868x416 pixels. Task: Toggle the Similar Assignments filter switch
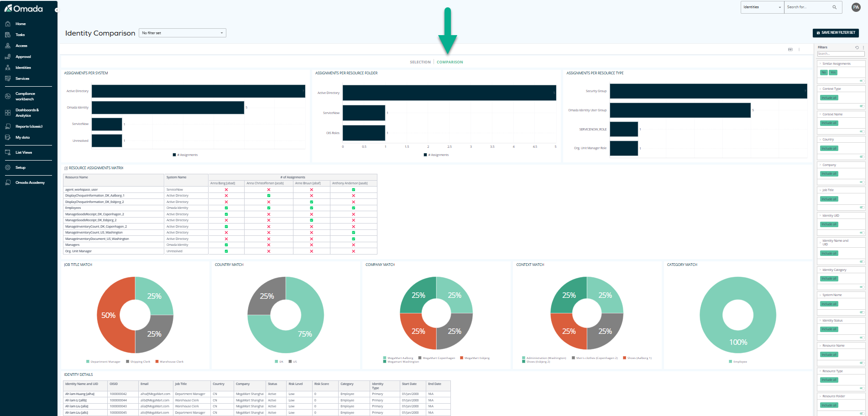862,81
